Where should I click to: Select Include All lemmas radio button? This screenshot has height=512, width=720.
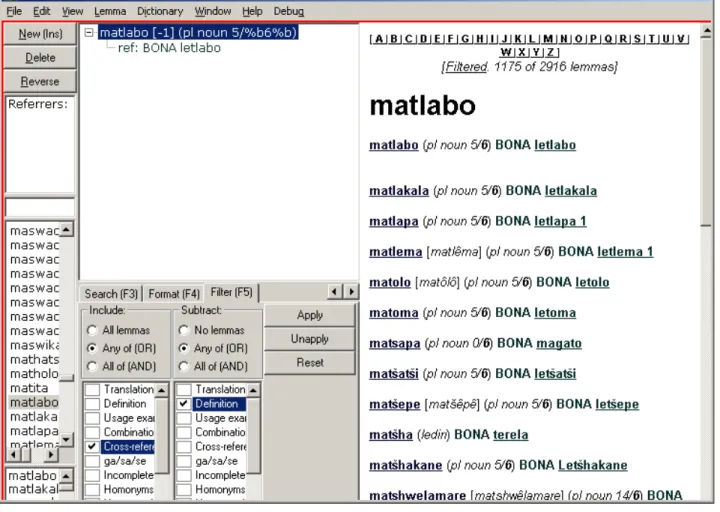click(x=92, y=331)
